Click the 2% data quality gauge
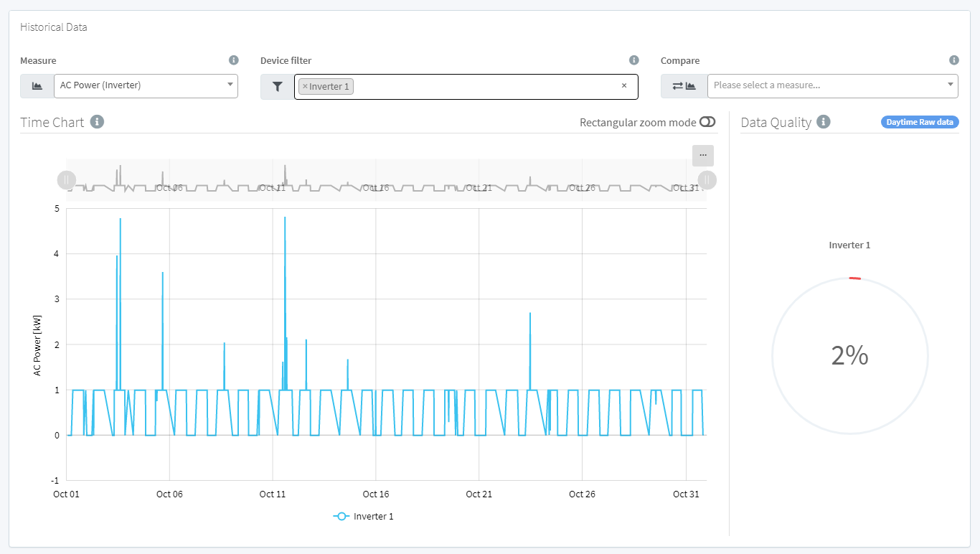This screenshot has width=980, height=554. (849, 356)
